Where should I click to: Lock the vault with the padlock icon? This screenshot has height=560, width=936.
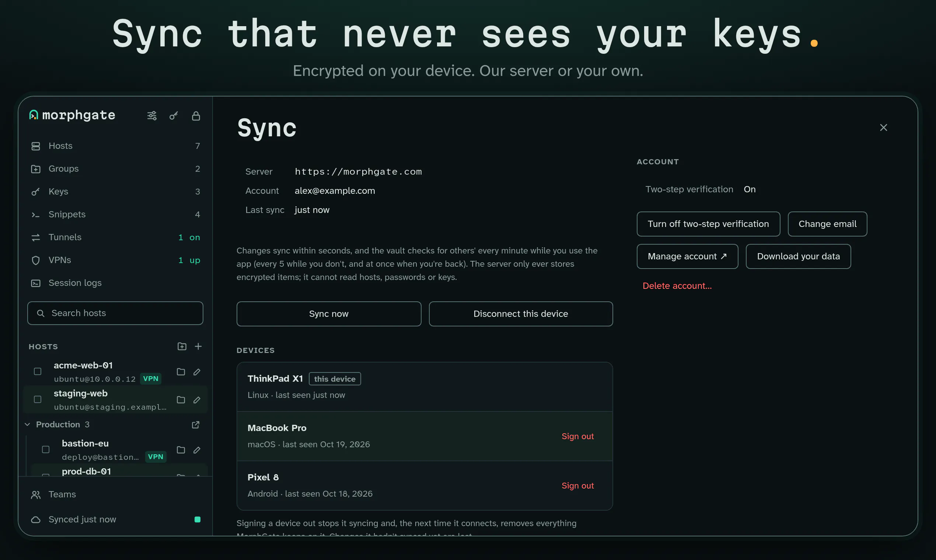click(196, 115)
